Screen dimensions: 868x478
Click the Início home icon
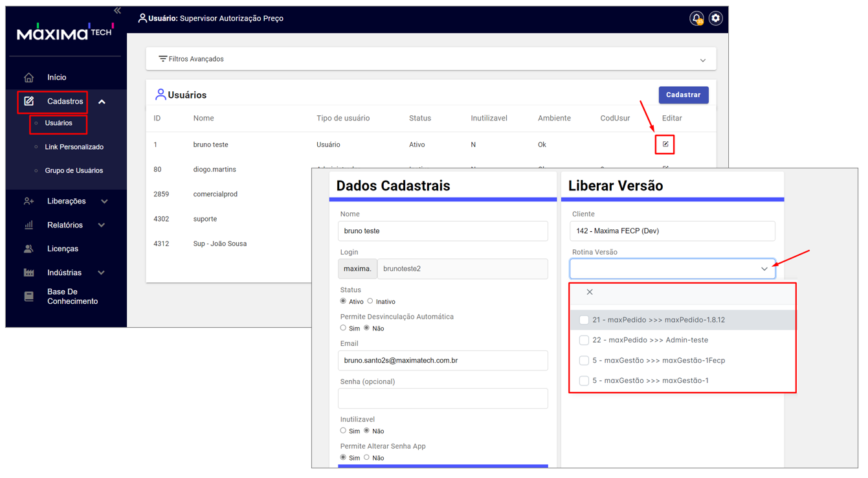pos(29,78)
